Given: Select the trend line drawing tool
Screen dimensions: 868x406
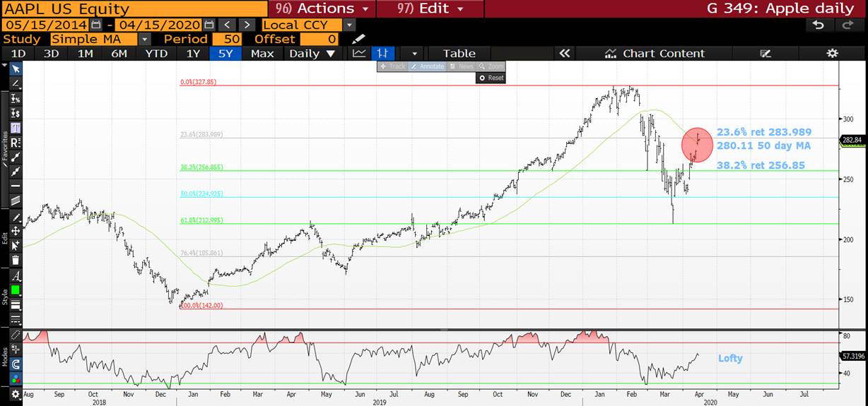Looking at the screenshot, I should click(16, 83).
